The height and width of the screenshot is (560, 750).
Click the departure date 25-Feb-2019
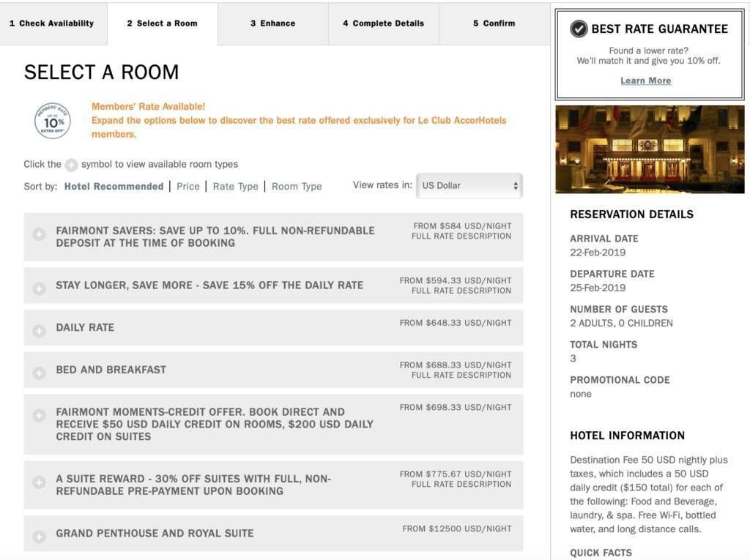[x=598, y=288]
